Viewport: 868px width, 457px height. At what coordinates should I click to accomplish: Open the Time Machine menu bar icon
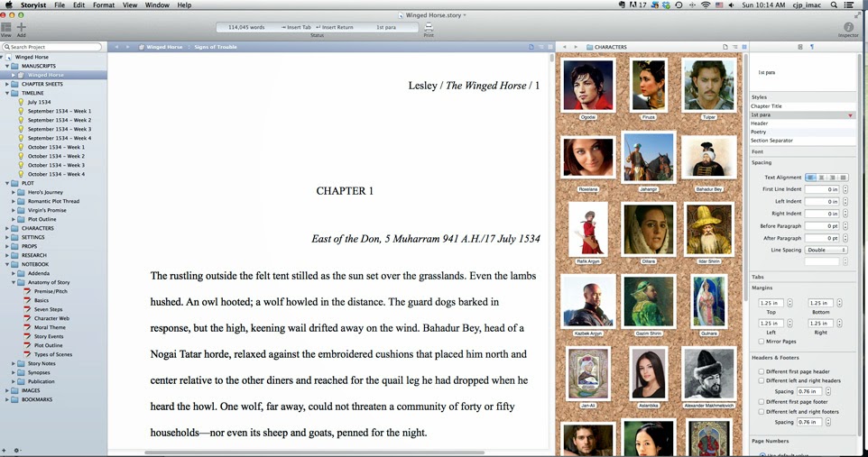[x=679, y=5]
